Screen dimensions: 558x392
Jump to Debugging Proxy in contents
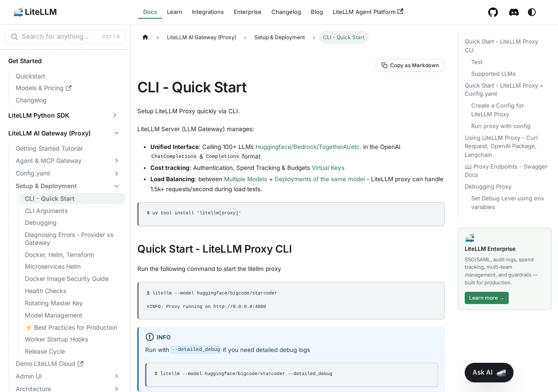(488, 187)
